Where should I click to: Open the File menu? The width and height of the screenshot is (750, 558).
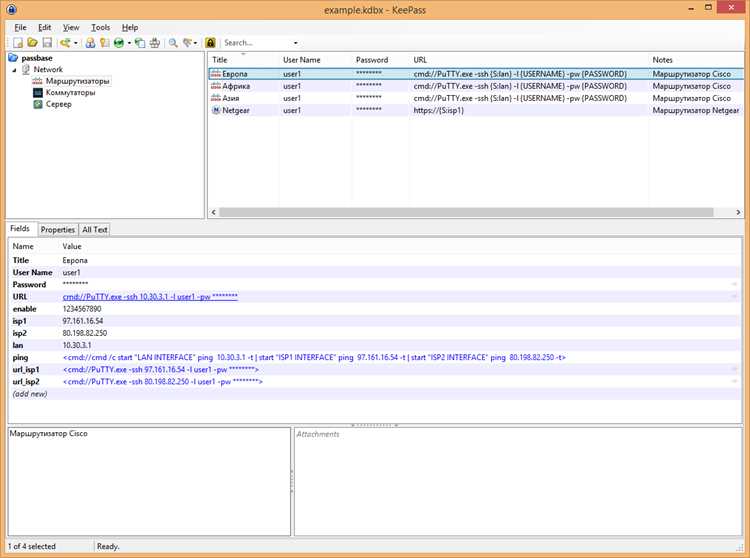tap(21, 27)
